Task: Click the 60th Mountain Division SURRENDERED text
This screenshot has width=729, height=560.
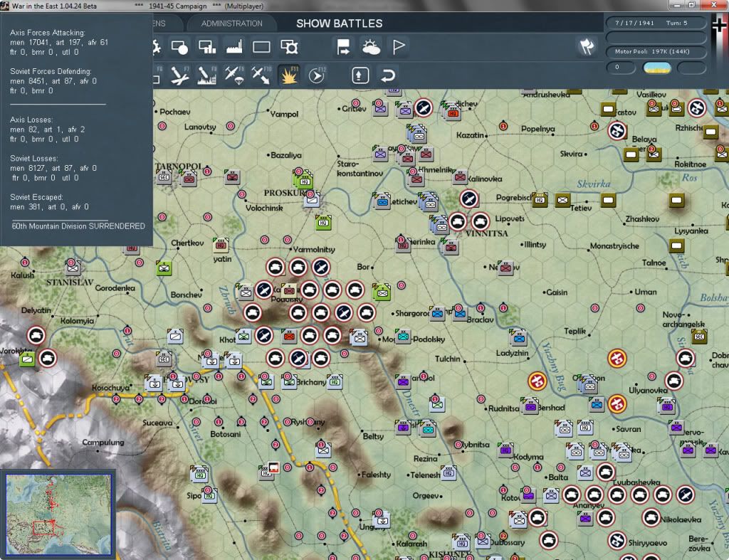Action: coord(78,226)
